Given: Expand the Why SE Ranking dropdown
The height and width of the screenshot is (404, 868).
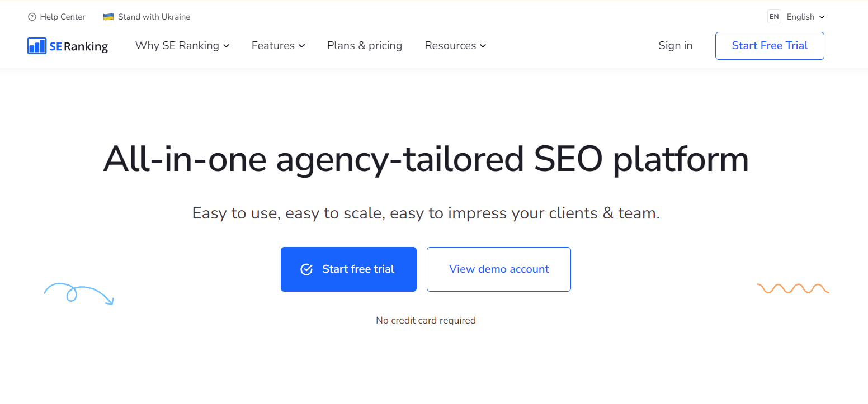Looking at the screenshot, I should click(182, 45).
